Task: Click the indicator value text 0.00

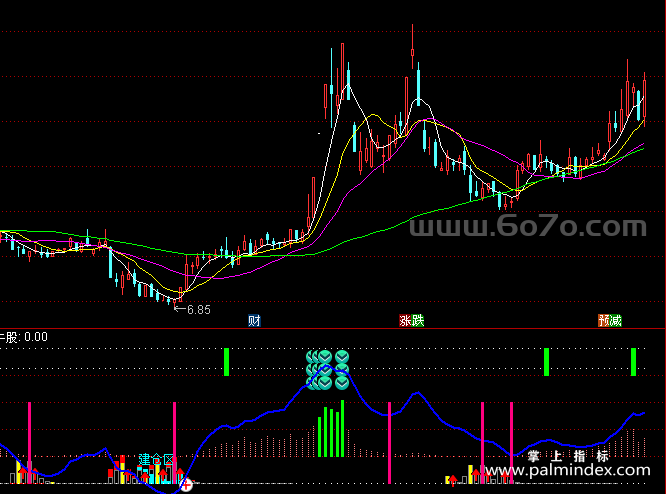Action: click(x=36, y=337)
